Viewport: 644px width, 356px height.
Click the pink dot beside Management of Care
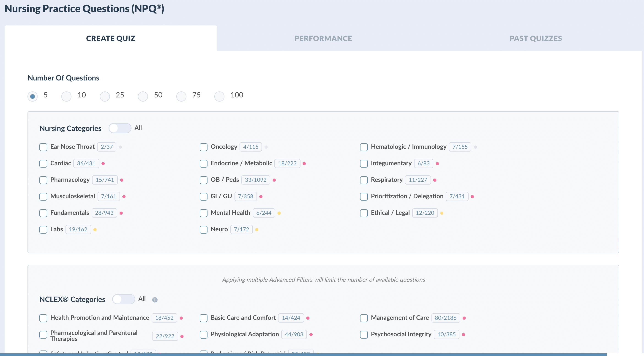tap(464, 318)
